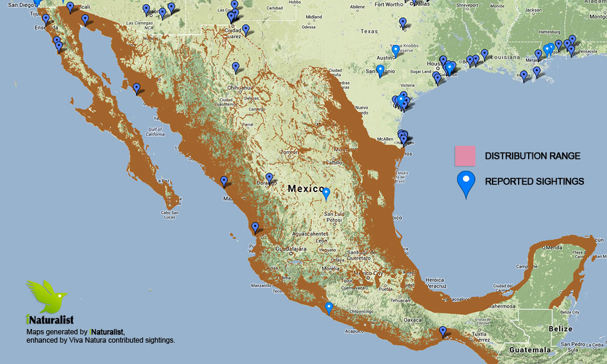Click the 'Midland' city label
607x364 pixels.
[314, 17]
